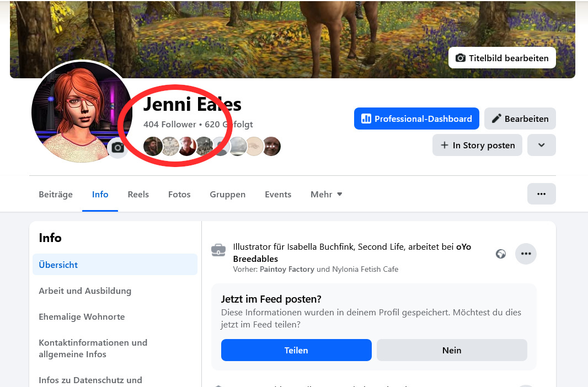Expand the chevron dropdown beside In Story posten
The height and width of the screenshot is (387, 588).
[x=541, y=145]
